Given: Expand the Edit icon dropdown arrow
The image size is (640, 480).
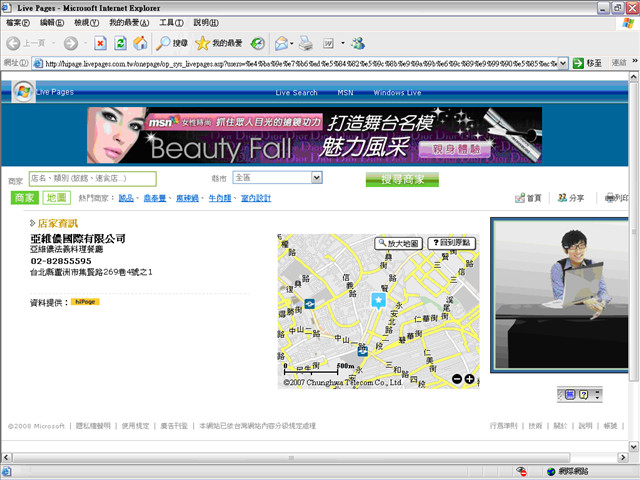Looking at the screenshot, I should click(x=342, y=43).
